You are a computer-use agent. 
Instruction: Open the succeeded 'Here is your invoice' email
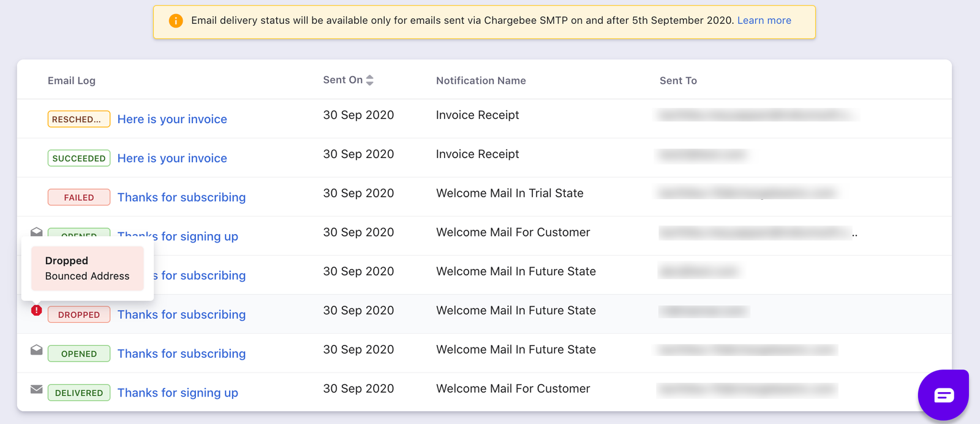click(x=172, y=159)
